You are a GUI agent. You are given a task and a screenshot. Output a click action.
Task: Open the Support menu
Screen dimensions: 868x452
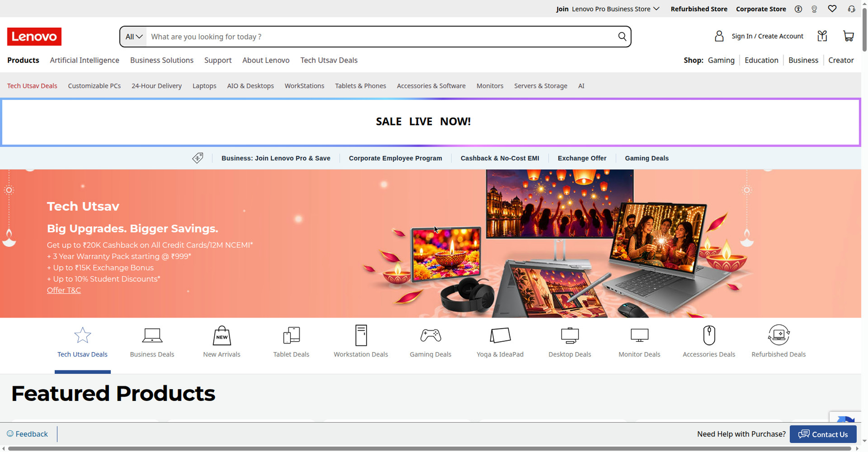click(x=218, y=60)
